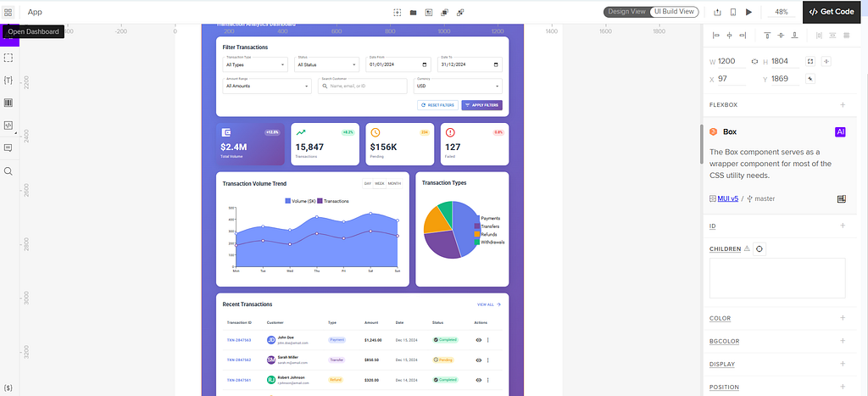Viewport: 868px width, 396px height.
Task: Toggle the aspect ratio lock between W and H
Action: 754,61
